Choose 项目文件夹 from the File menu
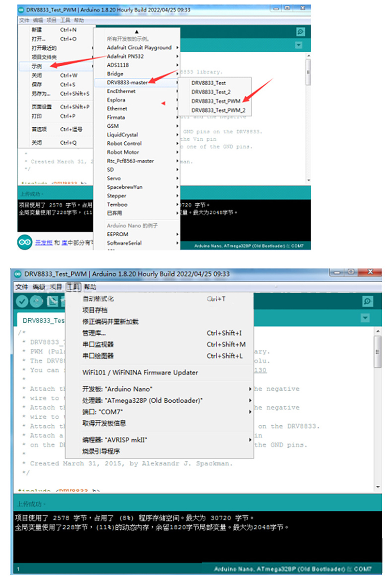392x580 pixels. tap(56, 57)
